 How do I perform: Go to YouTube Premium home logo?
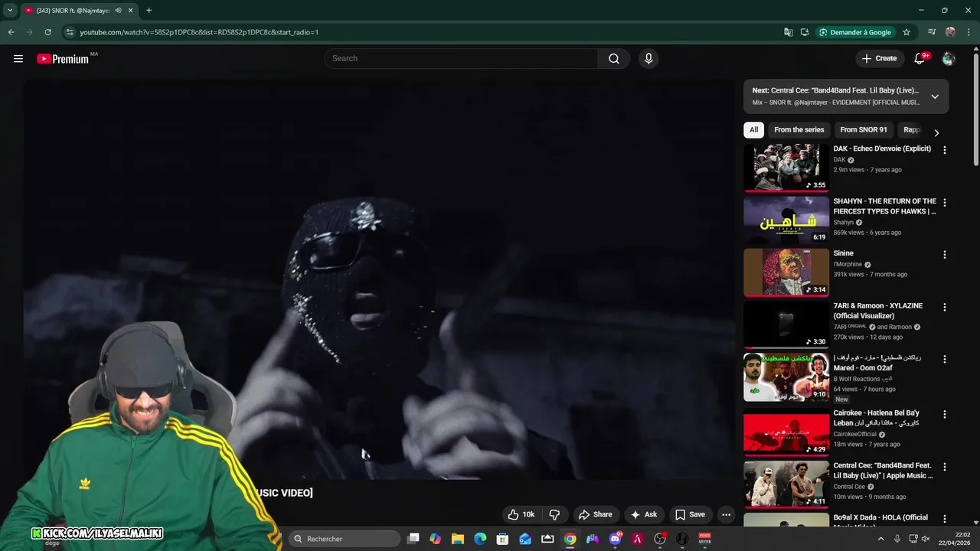[x=63, y=59]
